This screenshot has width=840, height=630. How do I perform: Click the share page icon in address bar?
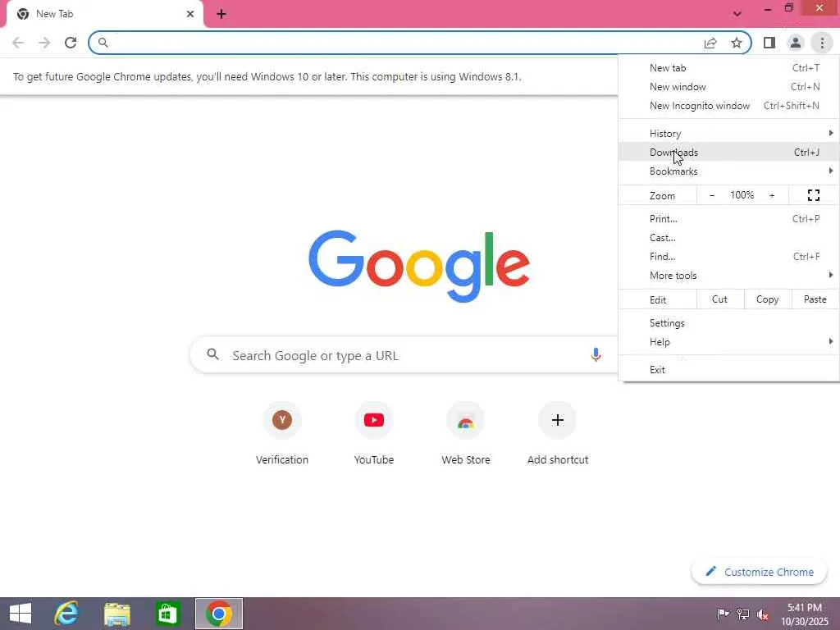(x=710, y=43)
